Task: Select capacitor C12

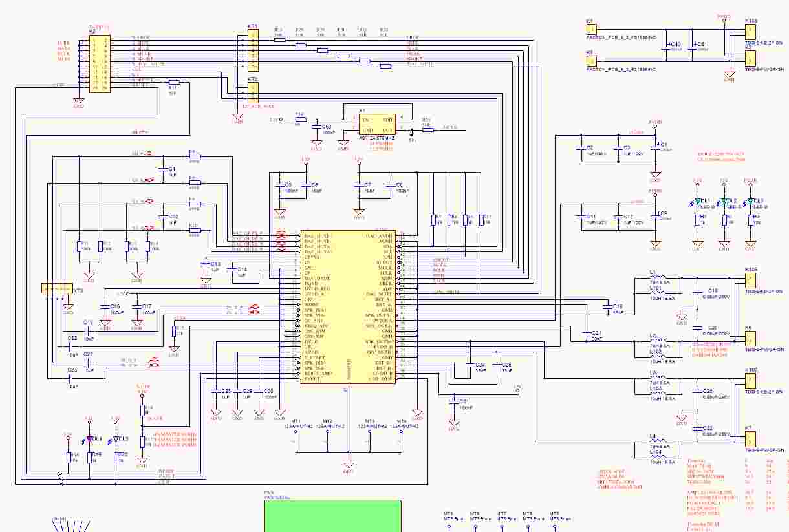Action: (618, 217)
